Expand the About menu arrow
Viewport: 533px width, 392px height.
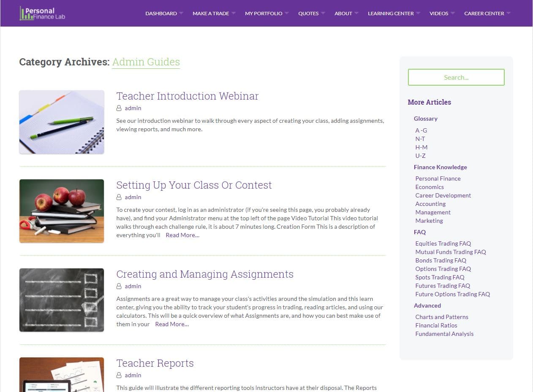(x=356, y=14)
